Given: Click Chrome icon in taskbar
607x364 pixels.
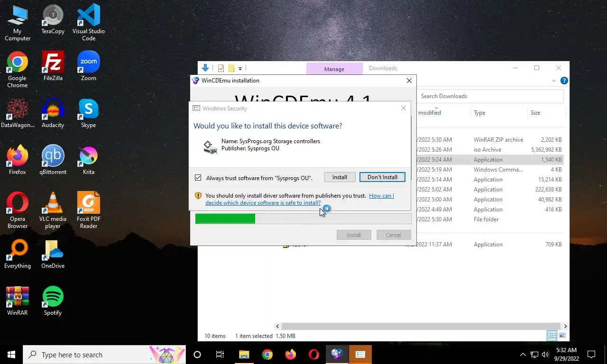Looking at the screenshot, I should (267, 355).
